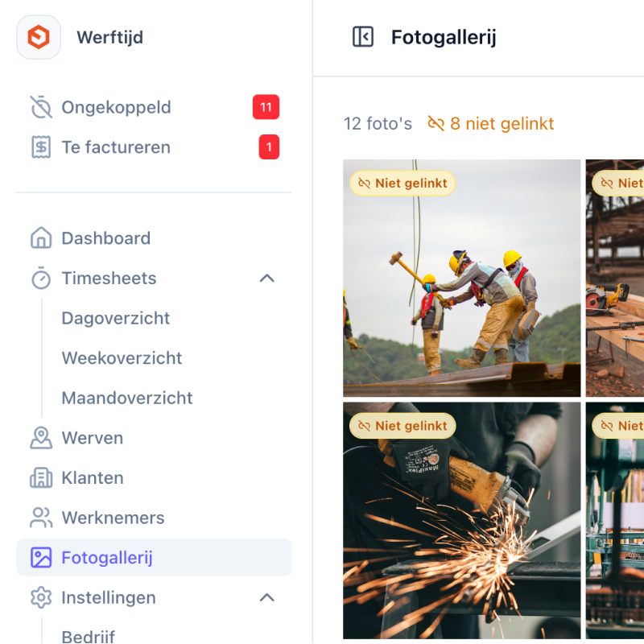Click the '12 foto's' count text
Image resolution: width=644 pixels, height=644 pixels.
point(378,124)
